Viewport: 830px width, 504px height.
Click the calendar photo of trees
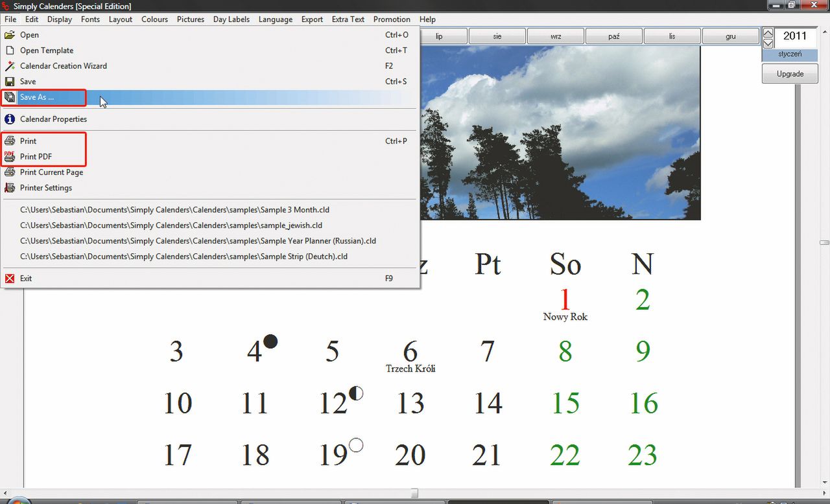[x=560, y=133]
